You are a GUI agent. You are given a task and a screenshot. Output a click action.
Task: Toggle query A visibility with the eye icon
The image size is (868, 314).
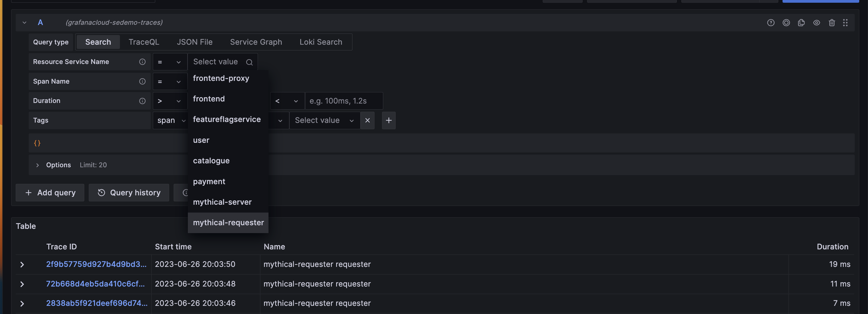pos(817,23)
